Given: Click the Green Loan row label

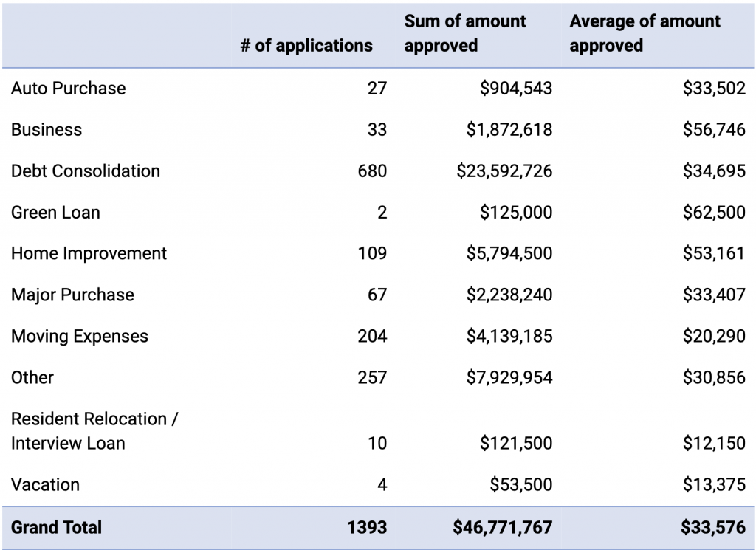Looking at the screenshot, I should pyautogui.click(x=55, y=213).
